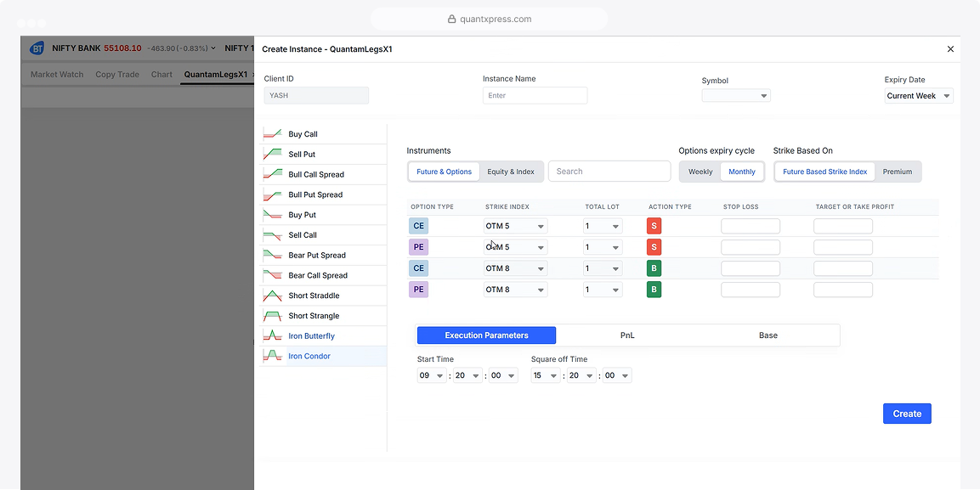Click the Iron Condor payoff icon
This screenshot has width=980, height=490.
tap(273, 356)
